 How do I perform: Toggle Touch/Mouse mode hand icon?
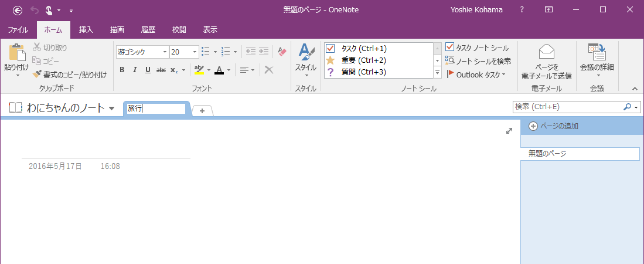49,10
